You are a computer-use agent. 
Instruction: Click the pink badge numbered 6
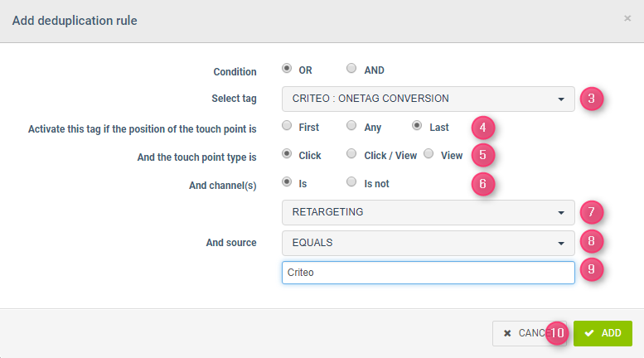click(x=483, y=184)
